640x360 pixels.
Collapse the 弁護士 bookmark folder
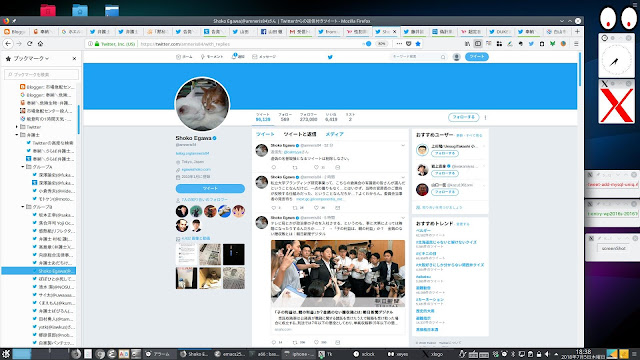pos(17,135)
